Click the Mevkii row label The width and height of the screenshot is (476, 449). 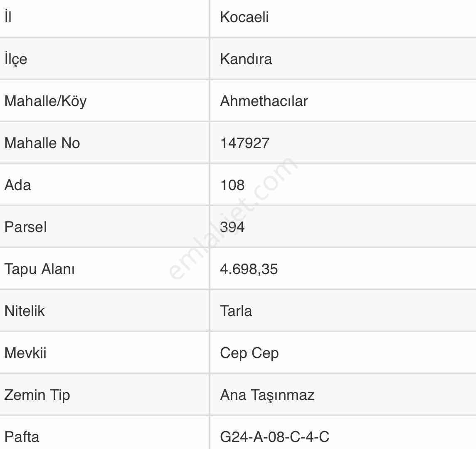click(x=25, y=353)
